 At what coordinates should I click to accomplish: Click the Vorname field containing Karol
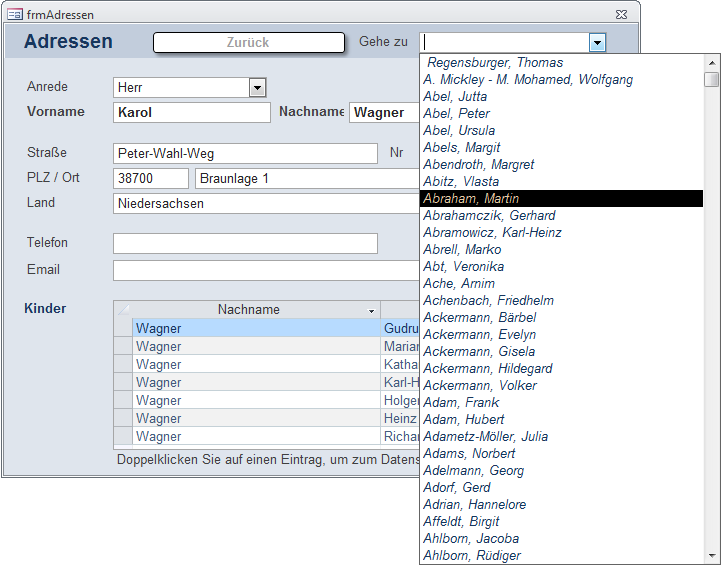click(x=192, y=112)
